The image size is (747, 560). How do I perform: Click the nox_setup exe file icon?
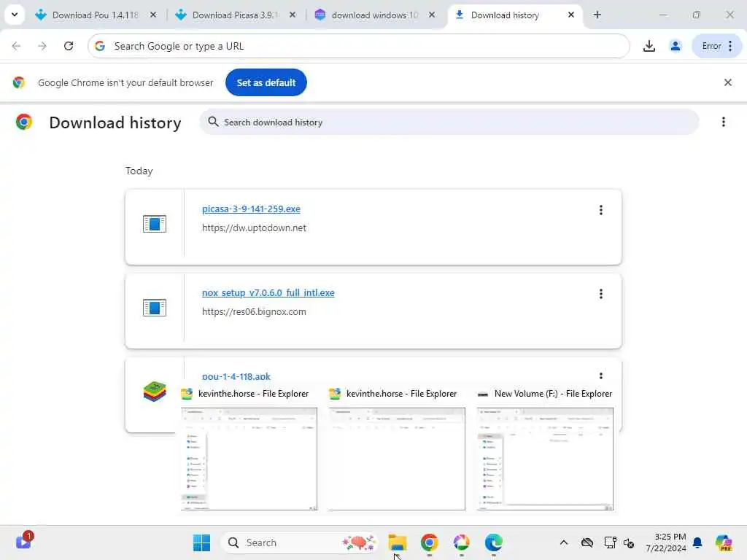pos(155,308)
